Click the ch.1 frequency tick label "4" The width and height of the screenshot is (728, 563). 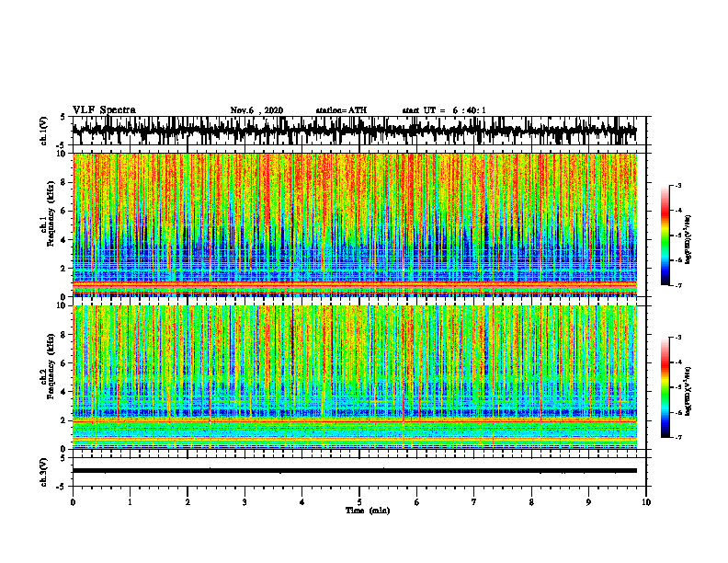65,240
